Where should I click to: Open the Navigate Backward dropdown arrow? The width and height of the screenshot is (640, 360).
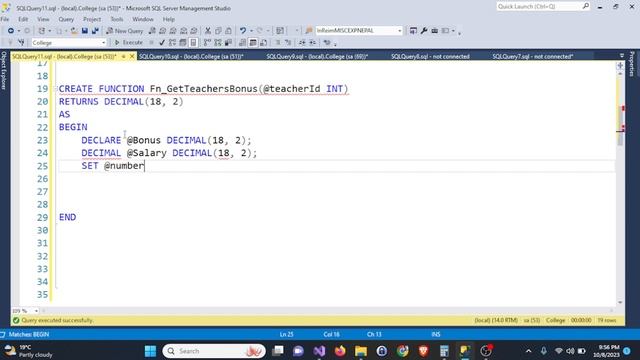[19, 31]
